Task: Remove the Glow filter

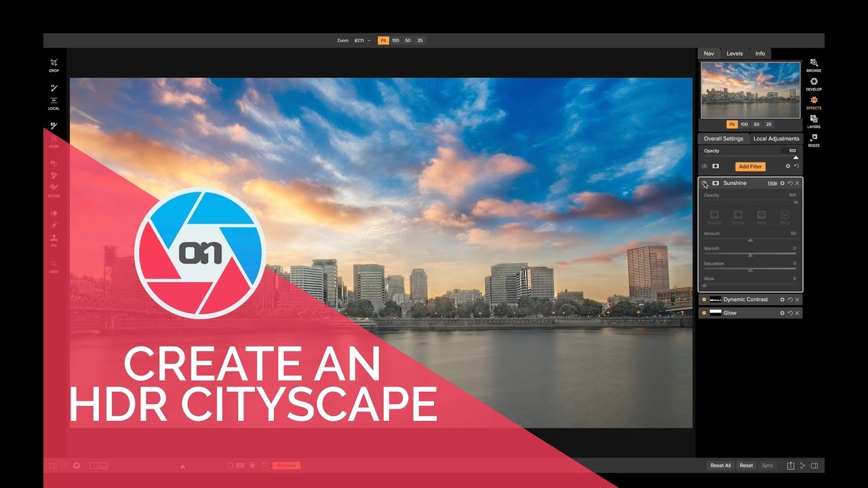Action: (797, 313)
